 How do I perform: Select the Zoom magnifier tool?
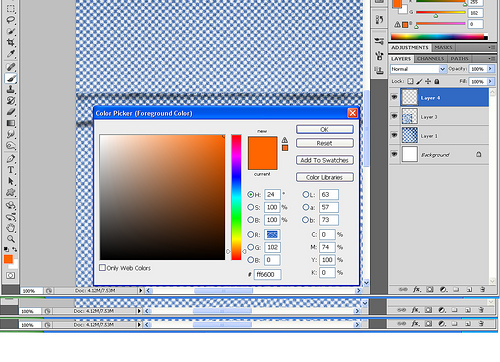coord(11,239)
